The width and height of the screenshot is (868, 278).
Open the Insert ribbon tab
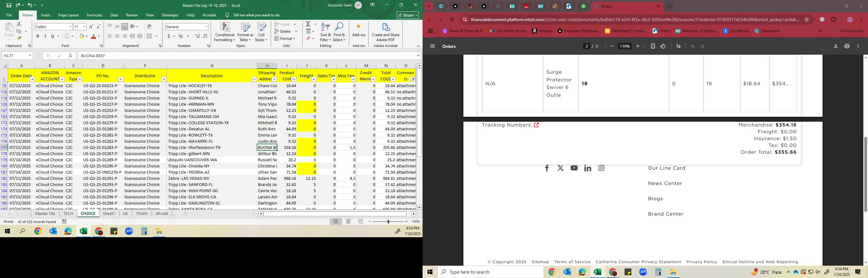(x=45, y=15)
